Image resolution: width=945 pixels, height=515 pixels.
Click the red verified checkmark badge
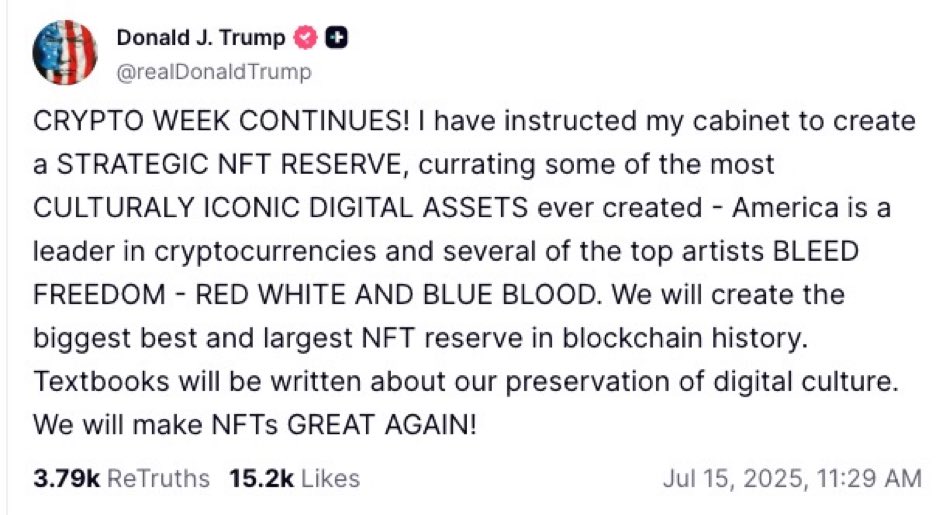[x=305, y=38]
